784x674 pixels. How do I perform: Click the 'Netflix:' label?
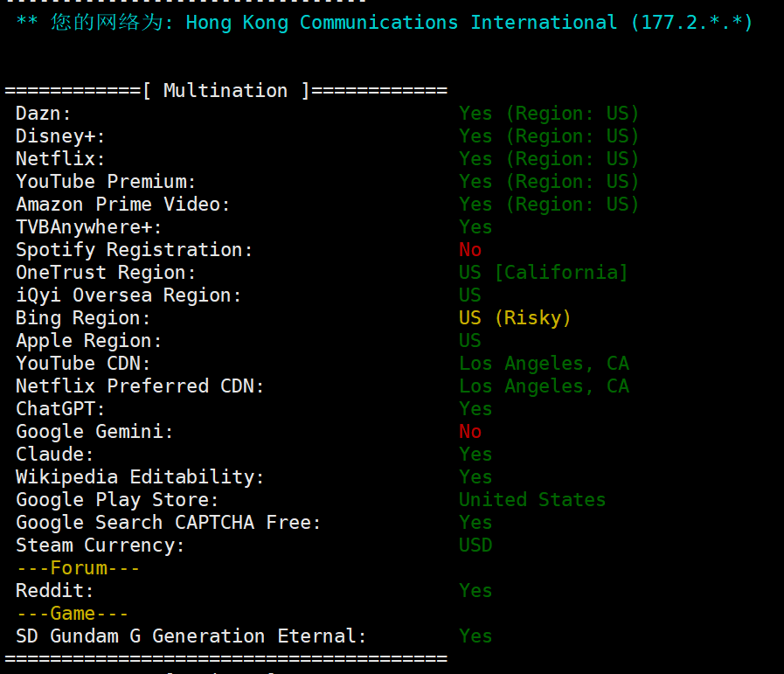(x=60, y=159)
